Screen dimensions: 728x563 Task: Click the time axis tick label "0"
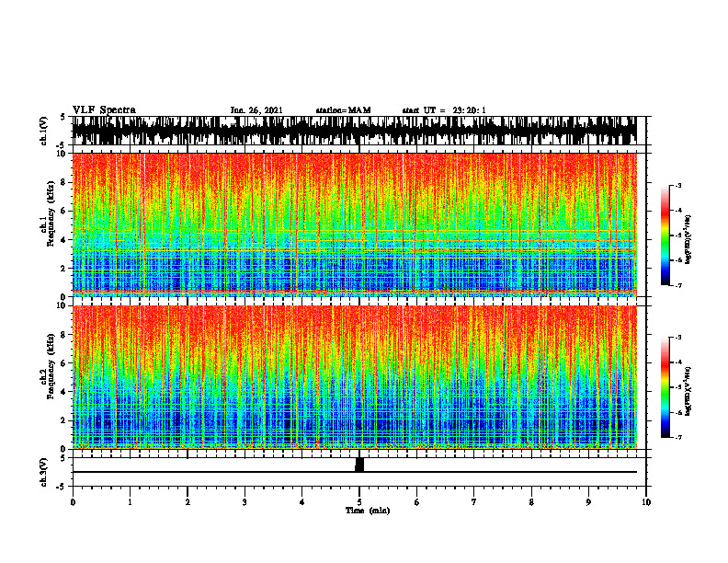(73, 502)
